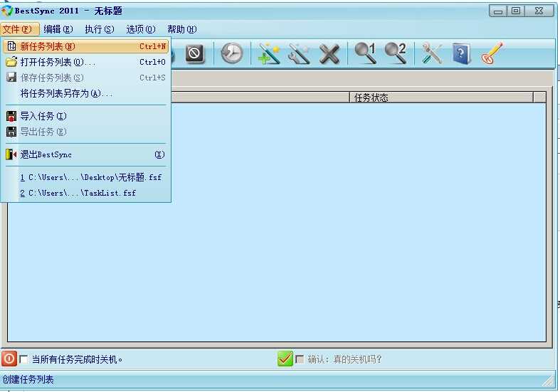
Task: Click the add new task wand icon
Action: [x=269, y=54]
